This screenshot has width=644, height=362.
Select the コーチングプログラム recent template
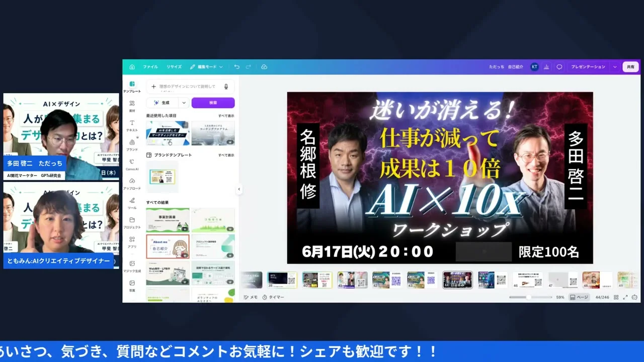click(x=213, y=133)
